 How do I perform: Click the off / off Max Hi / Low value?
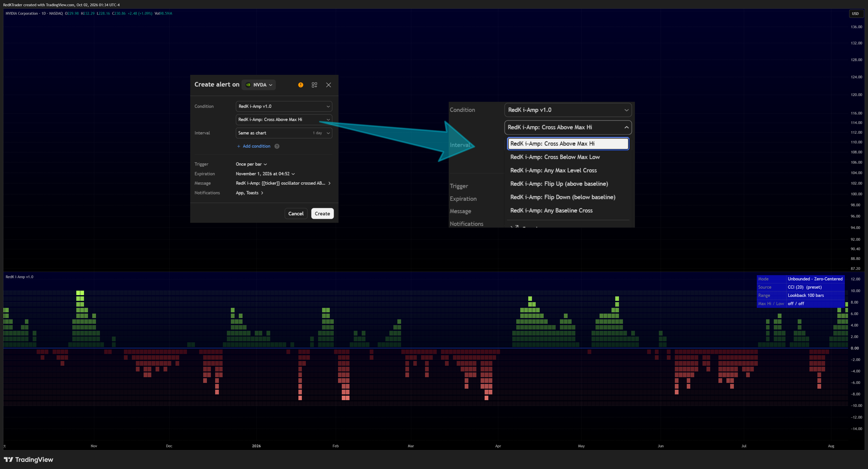point(795,304)
